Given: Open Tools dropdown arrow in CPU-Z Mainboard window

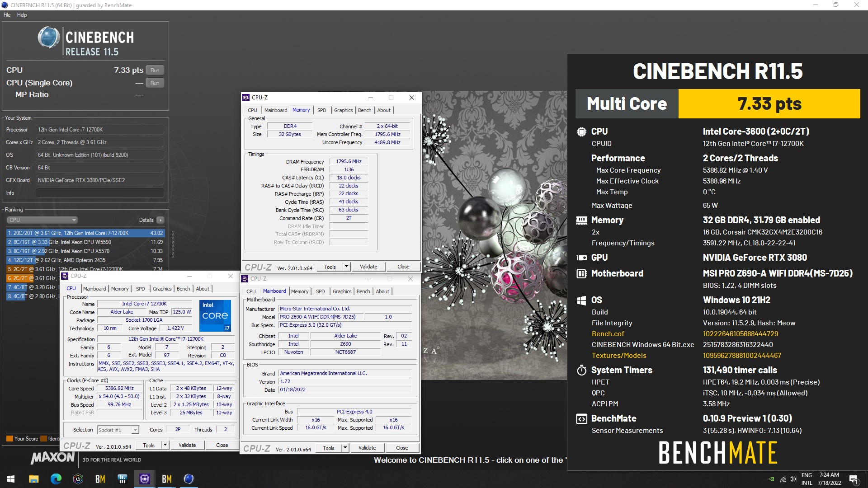Looking at the screenshot, I should 345,448.
